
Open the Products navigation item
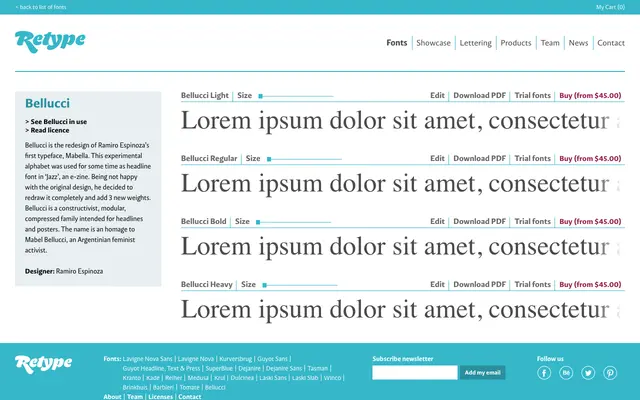pos(516,43)
